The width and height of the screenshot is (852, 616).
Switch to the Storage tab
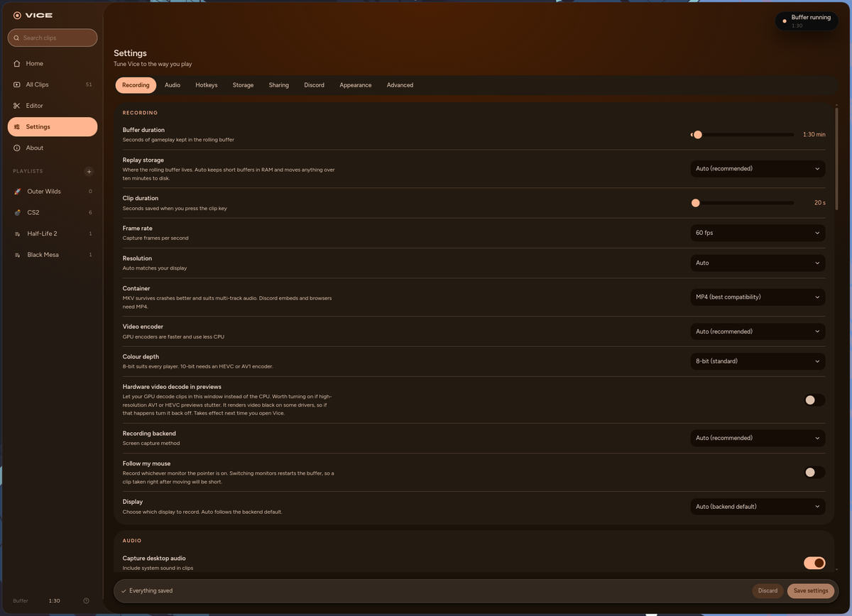[x=243, y=85]
